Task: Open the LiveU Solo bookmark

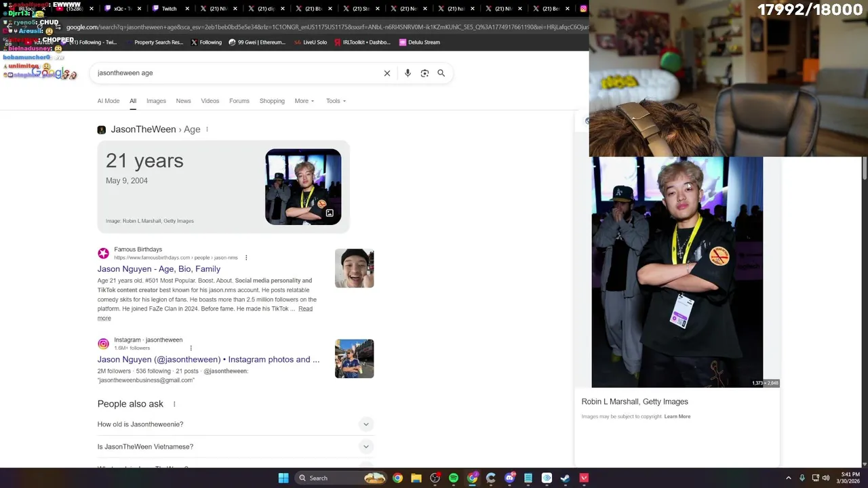Action: tap(311, 42)
